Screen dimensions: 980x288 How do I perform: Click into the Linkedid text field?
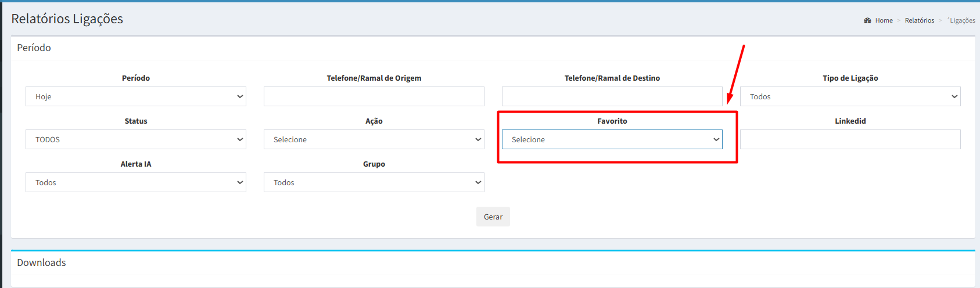pos(849,139)
